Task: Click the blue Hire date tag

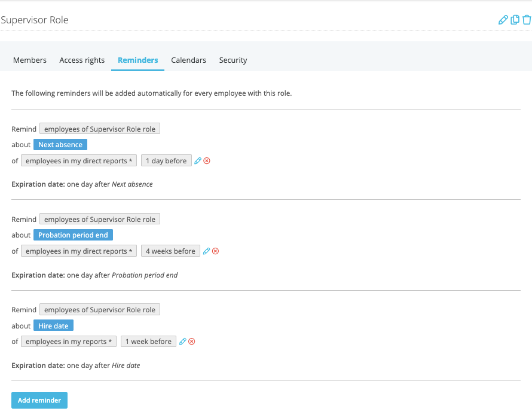Action: [x=53, y=325]
